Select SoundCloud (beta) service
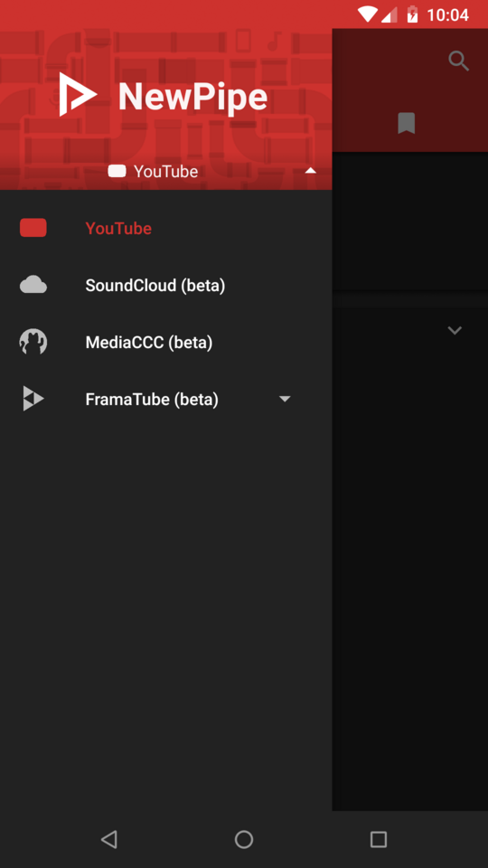The width and height of the screenshot is (488, 868). (x=166, y=285)
